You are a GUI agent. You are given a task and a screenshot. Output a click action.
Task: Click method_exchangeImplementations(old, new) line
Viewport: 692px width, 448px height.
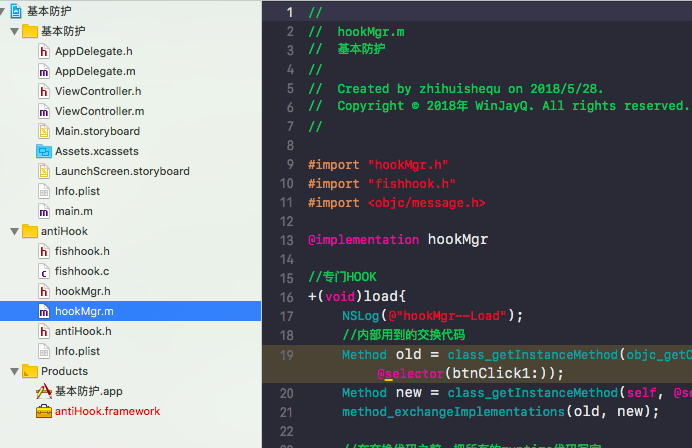coord(500,411)
